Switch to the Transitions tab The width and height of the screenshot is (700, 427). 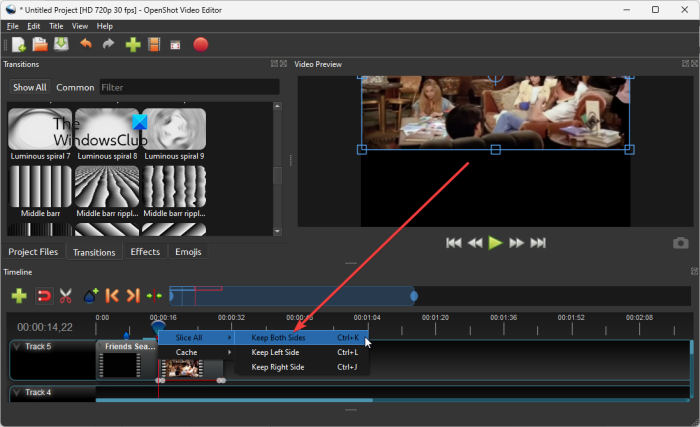(94, 252)
